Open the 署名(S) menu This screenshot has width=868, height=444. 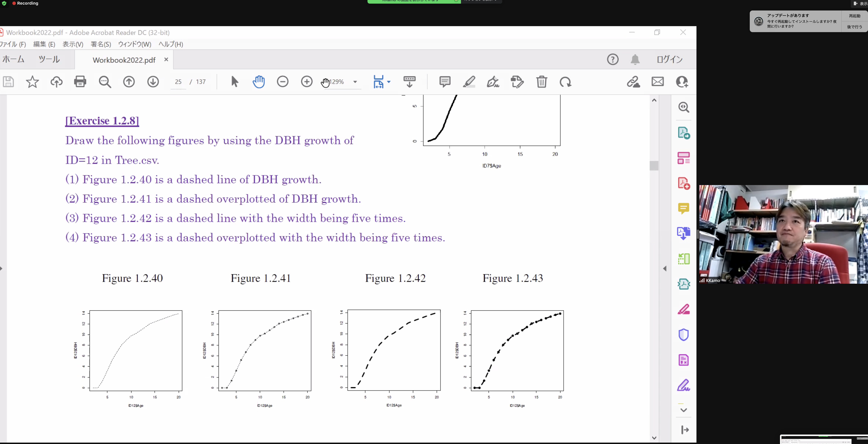coord(101,44)
